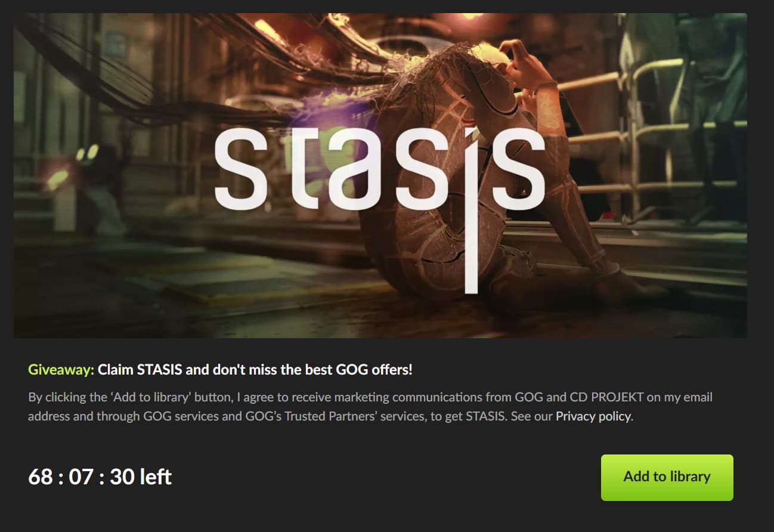Select the green Giveaway label

click(x=61, y=370)
